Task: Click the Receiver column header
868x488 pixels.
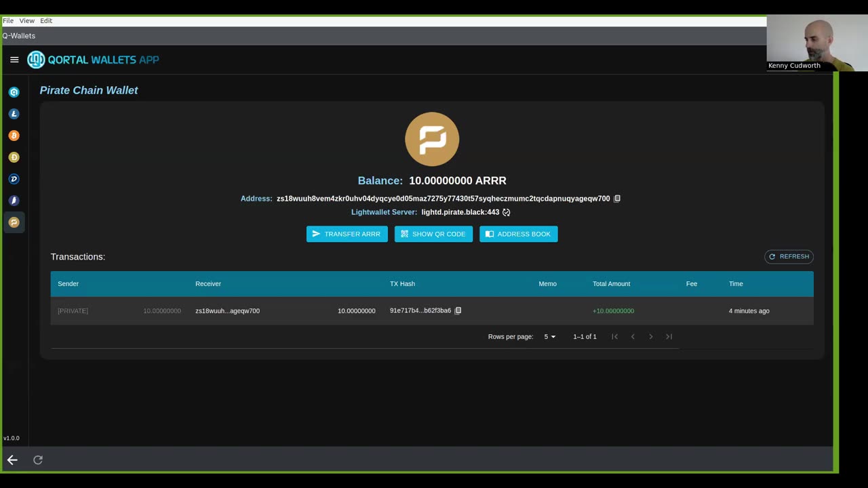Action: pos(208,284)
